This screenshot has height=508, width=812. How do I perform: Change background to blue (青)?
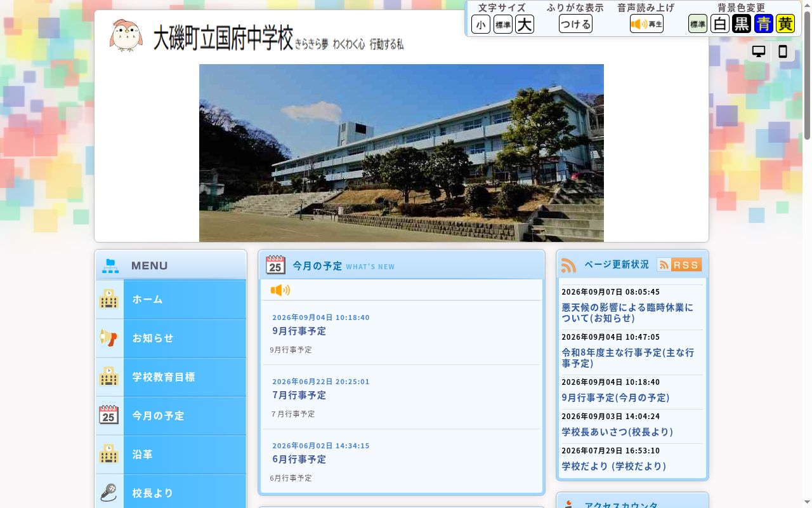click(764, 24)
